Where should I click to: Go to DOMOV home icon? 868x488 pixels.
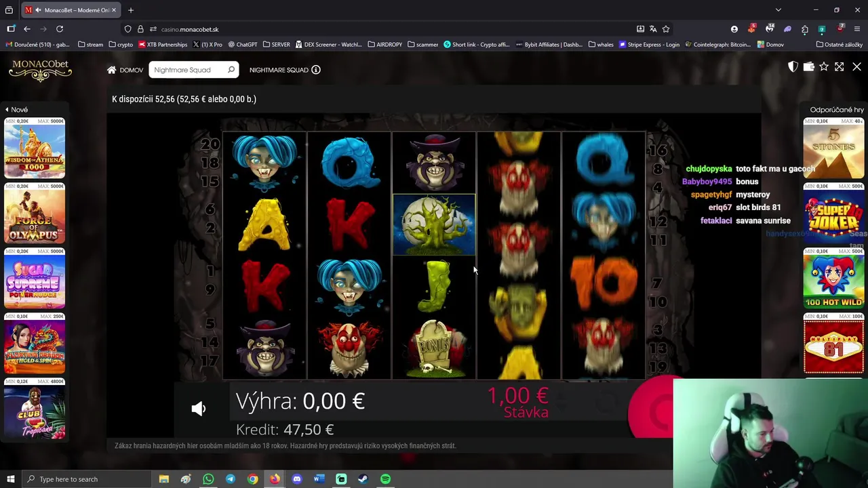click(x=111, y=70)
